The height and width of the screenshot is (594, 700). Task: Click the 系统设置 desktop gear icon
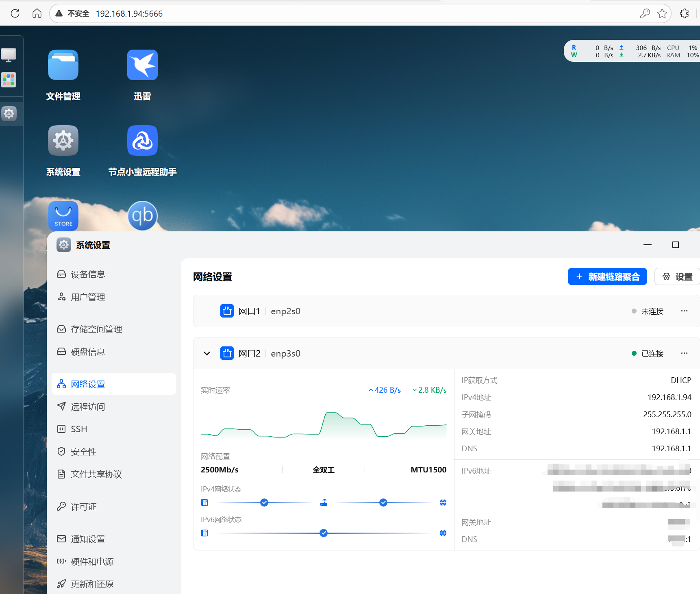click(63, 141)
